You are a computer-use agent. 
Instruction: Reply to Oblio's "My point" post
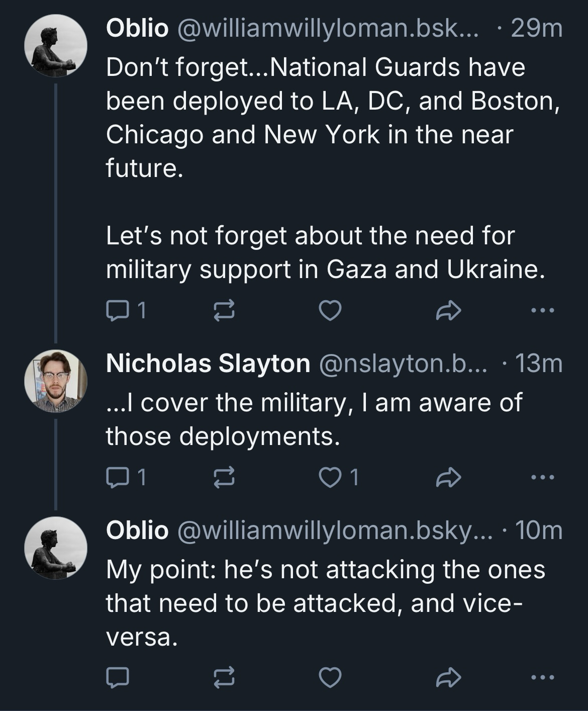118,677
